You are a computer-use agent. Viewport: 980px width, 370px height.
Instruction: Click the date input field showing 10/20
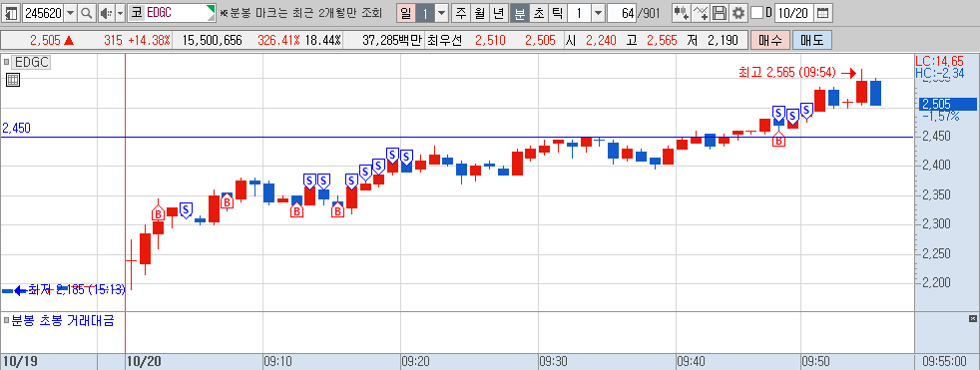(793, 13)
